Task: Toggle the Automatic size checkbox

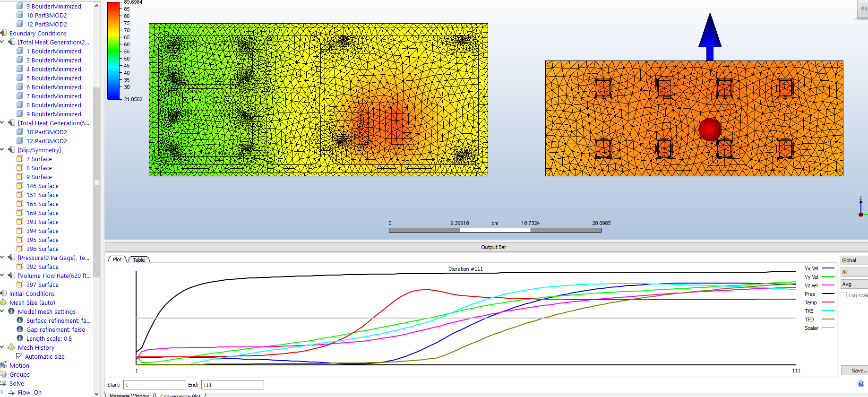Action: coord(19,356)
